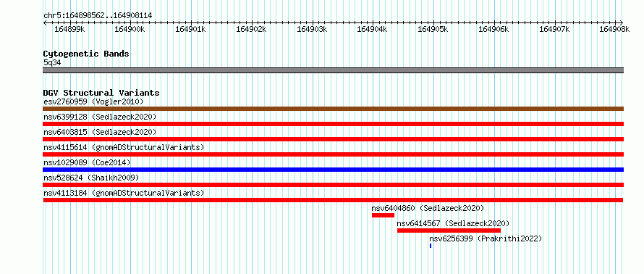
Task: Click the 164899k ruler position
Action: [x=69, y=29]
